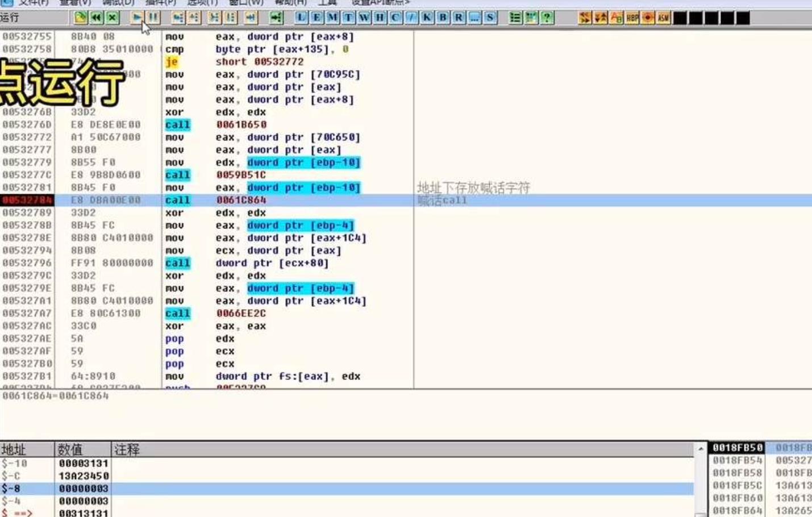Open a file with the folder toolbar icon
This screenshot has width=812, height=517.
coord(81,18)
